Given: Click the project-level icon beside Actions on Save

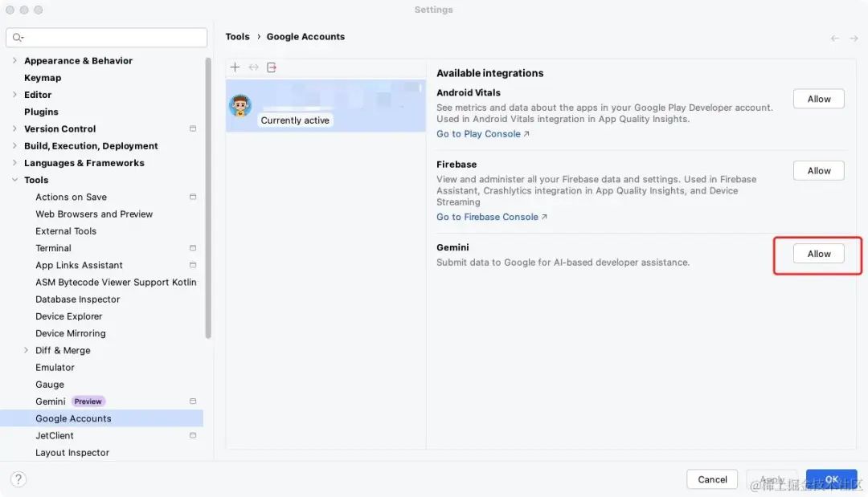Looking at the screenshot, I should click(x=193, y=196).
